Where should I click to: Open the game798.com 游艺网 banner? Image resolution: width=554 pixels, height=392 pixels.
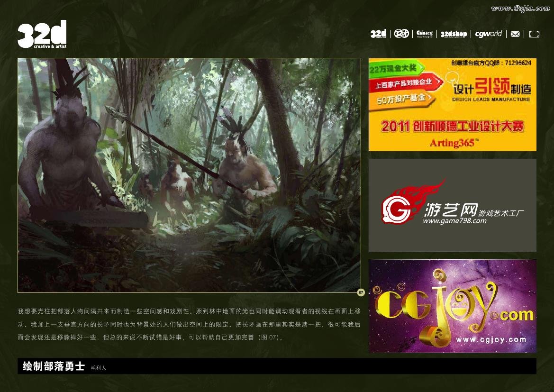point(453,205)
